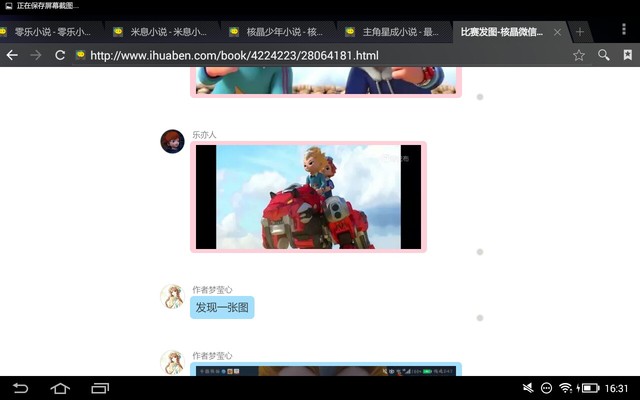Tap the Android back navigation button

(20, 388)
